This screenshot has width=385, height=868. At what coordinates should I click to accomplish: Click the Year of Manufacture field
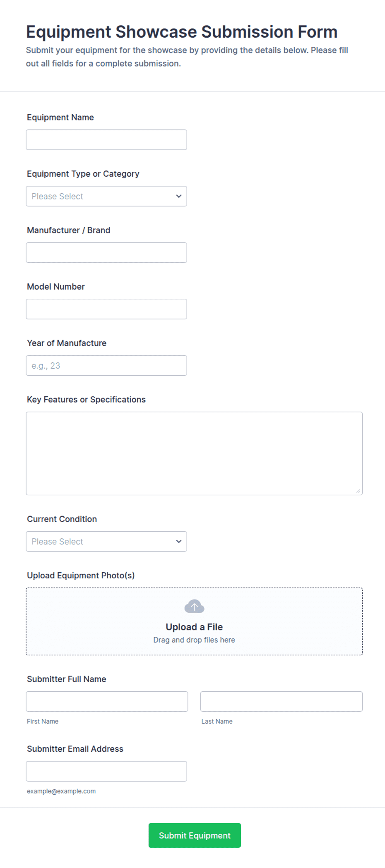pyautogui.click(x=106, y=366)
